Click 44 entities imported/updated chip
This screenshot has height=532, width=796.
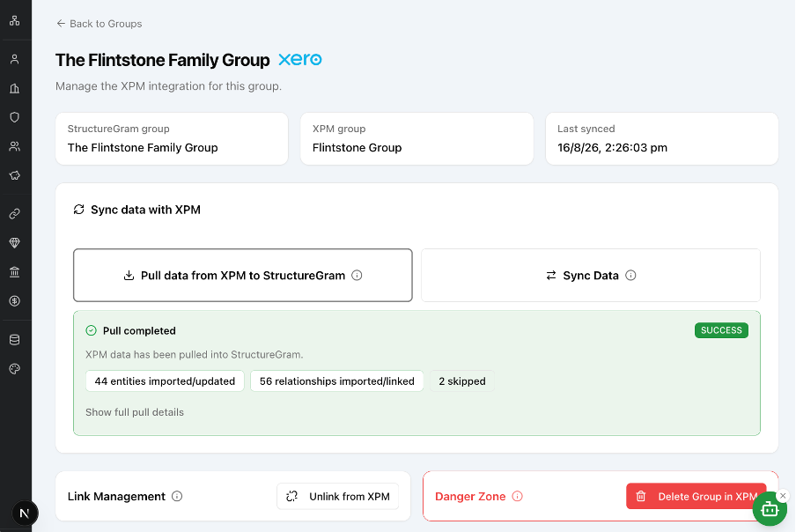point(165,381)
